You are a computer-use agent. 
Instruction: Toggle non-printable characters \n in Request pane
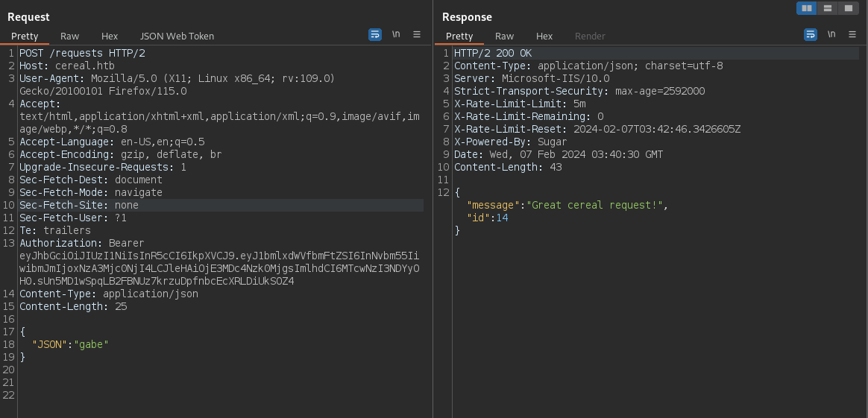pos(396,34)
